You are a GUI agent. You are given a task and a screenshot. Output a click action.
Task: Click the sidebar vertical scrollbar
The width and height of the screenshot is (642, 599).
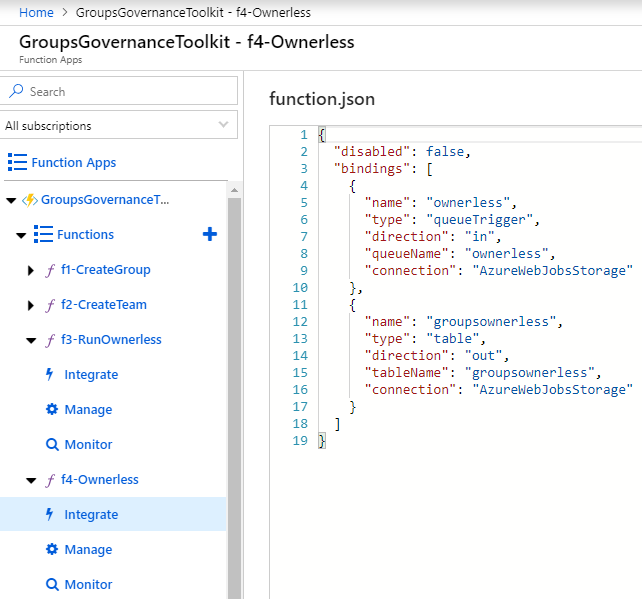pos(234,400)
